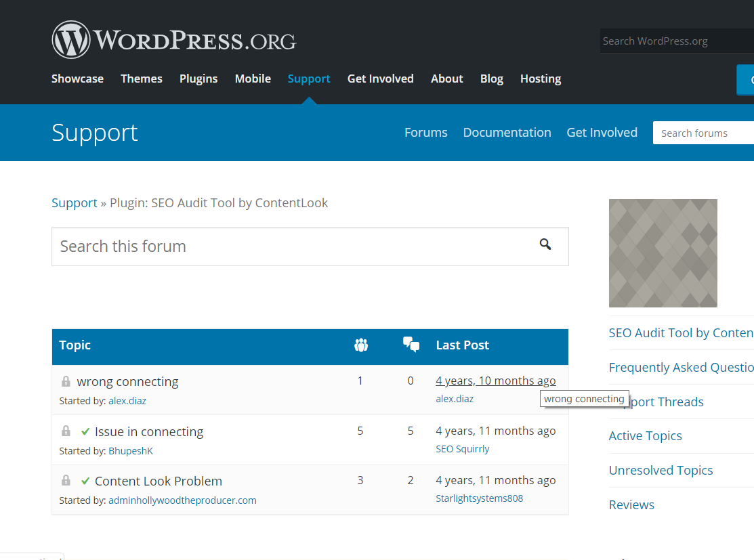Screen dimensions: 754x560
Task: Open the Showcase menu item
Action: pyautogui.click(x=77, y=79)
